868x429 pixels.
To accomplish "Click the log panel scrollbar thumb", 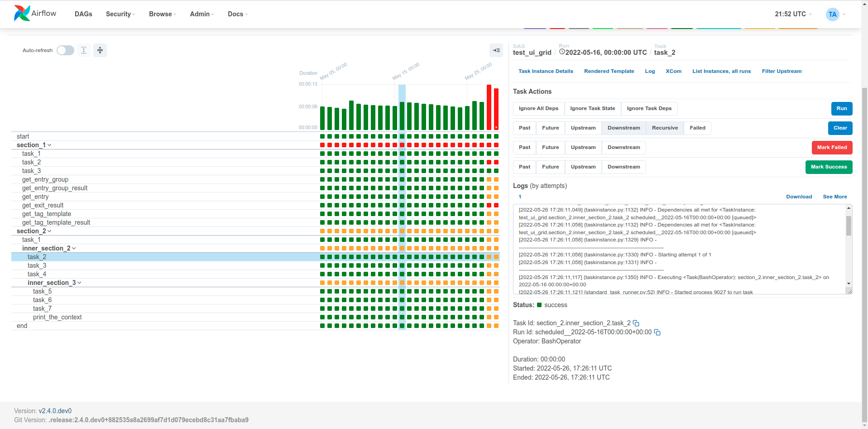I will click(x=849, y=226).
